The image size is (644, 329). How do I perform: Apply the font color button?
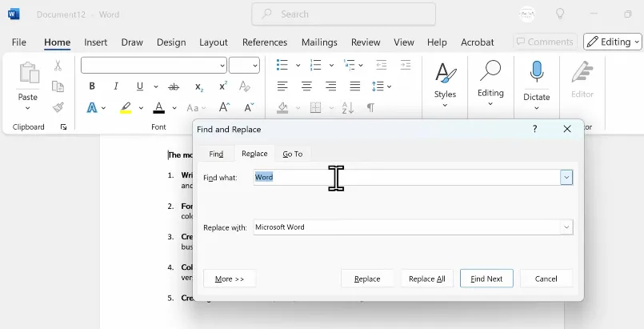159,107
